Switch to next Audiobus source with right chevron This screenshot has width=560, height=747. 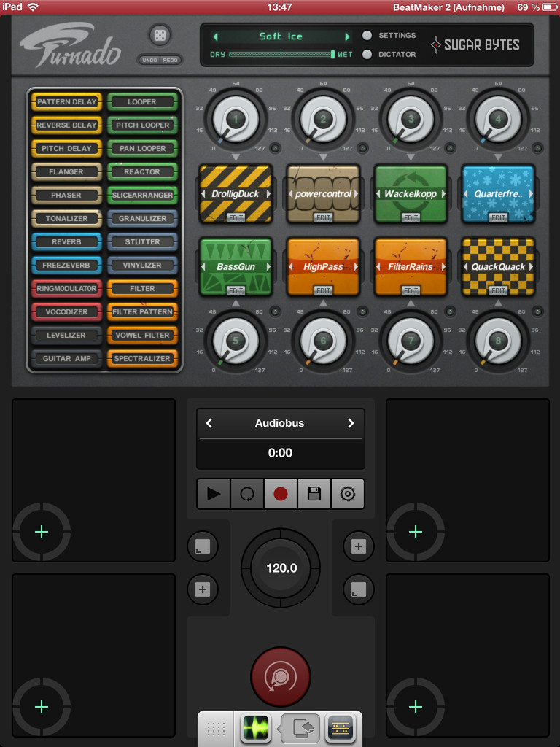351,423
